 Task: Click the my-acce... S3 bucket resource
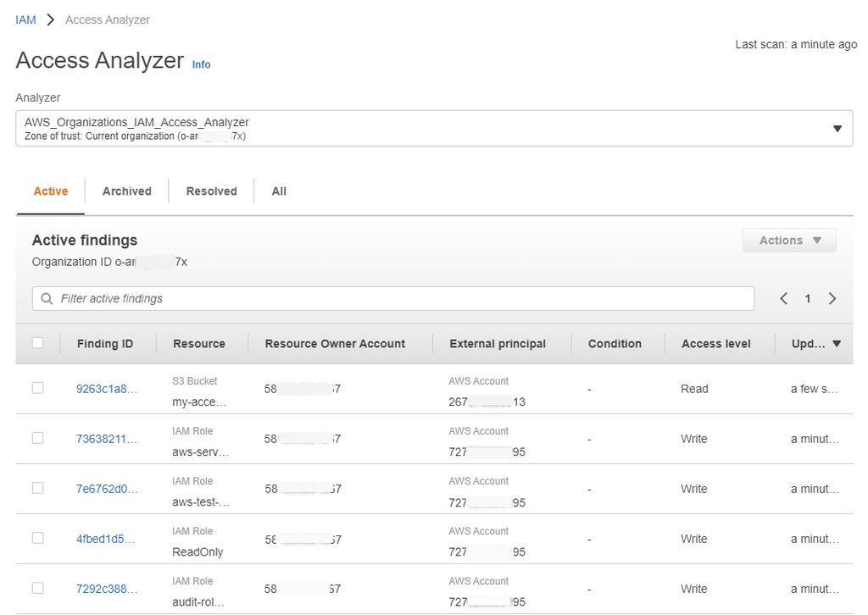[x=198, y=402]
